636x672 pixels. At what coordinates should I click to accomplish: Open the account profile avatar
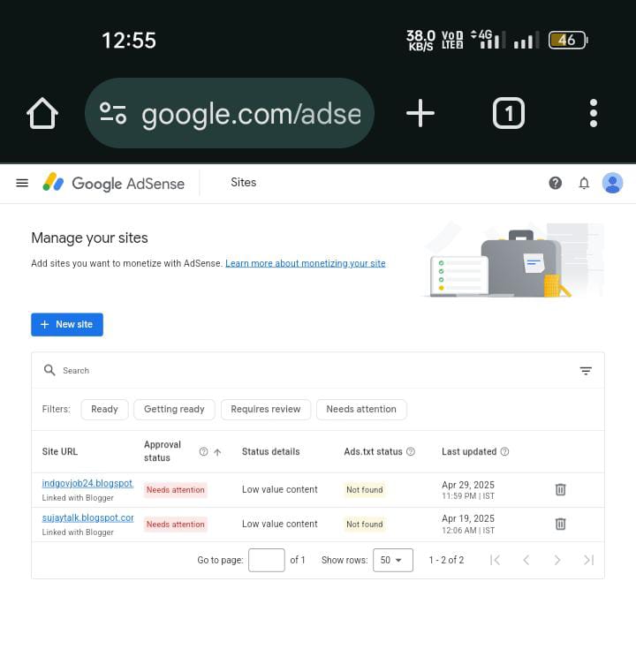point(612,183)
